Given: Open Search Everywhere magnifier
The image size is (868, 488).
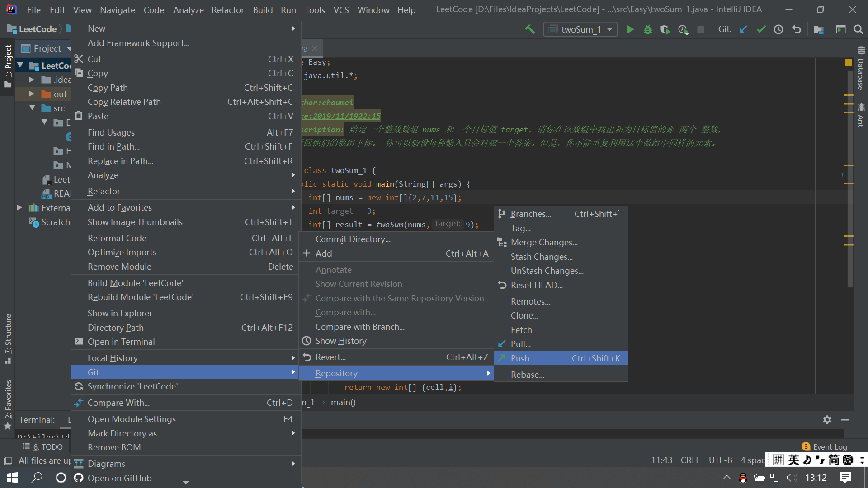Looking at the screenshot, I should click(x=858, y=29).
